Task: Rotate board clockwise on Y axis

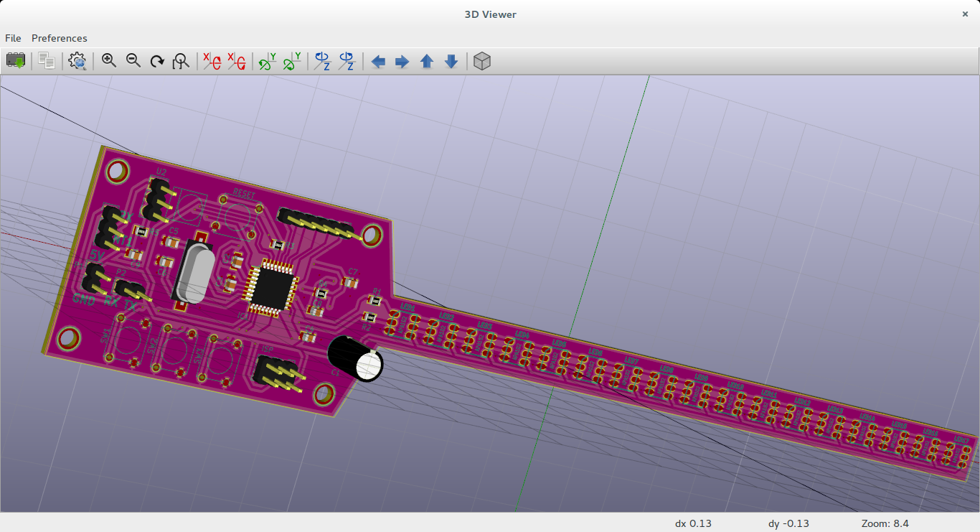Action: 266,61
